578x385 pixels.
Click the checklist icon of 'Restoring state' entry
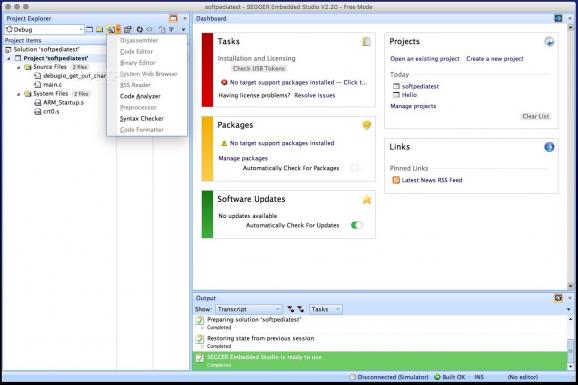[199, 339]
